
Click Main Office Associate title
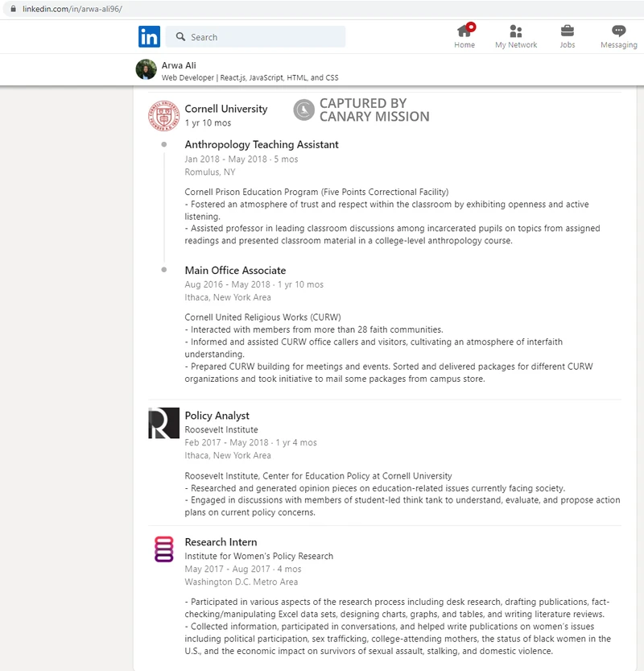coord(235,271)
